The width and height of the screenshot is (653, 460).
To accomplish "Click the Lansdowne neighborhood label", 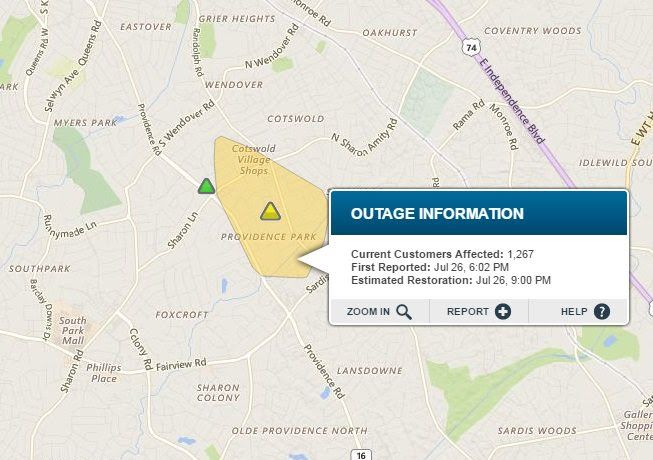I will tap(370, 371).
